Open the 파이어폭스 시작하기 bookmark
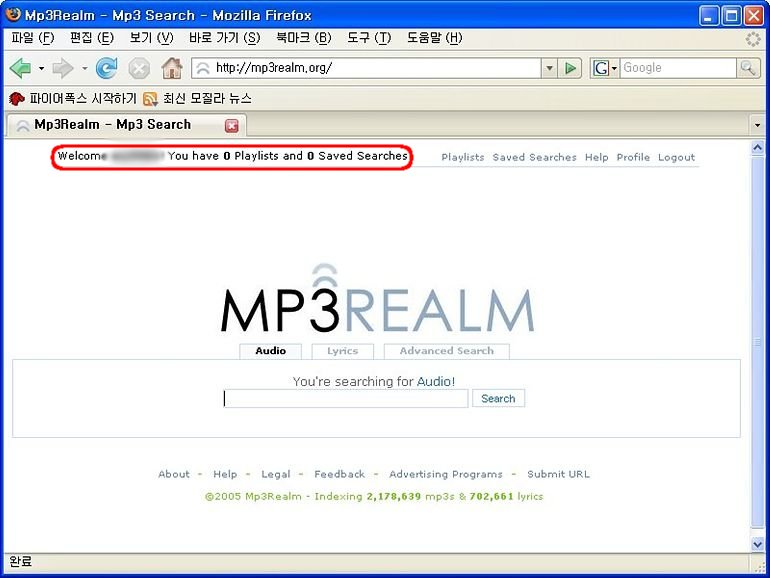The height and width of the screenshot is (578, 770). coord(73,99)
